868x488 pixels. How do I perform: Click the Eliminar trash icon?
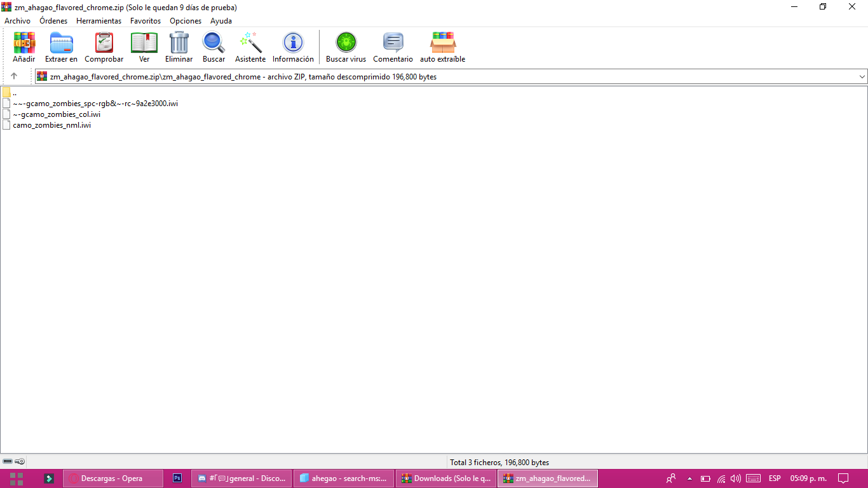(x=179, y=48)
